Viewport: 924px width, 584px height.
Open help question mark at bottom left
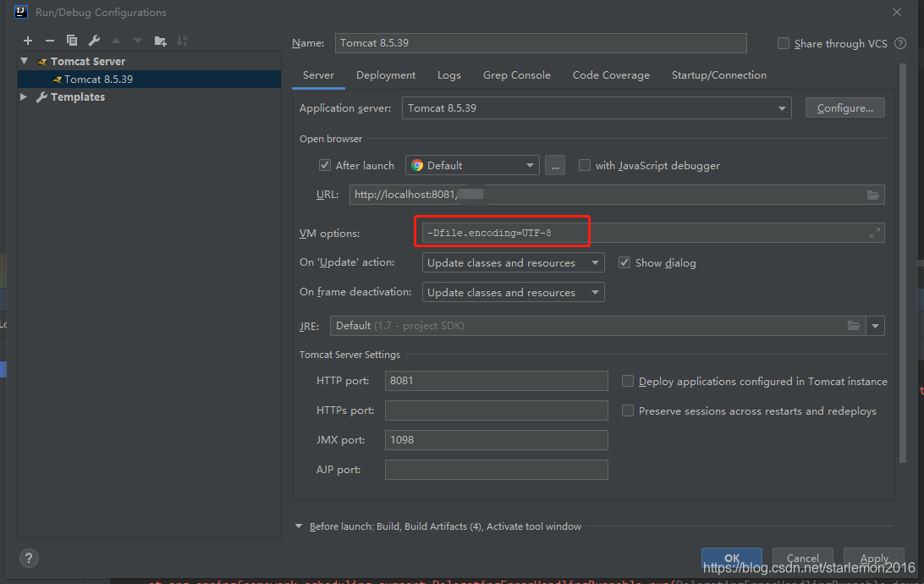click(x=29, y=558)
